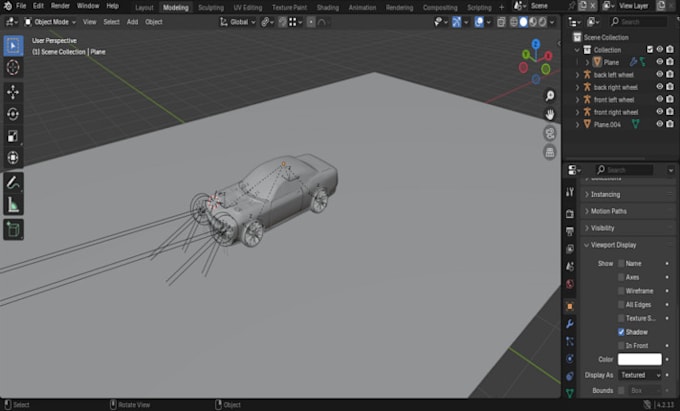
Task: Open the Render menu
Action: pos(60,6)
